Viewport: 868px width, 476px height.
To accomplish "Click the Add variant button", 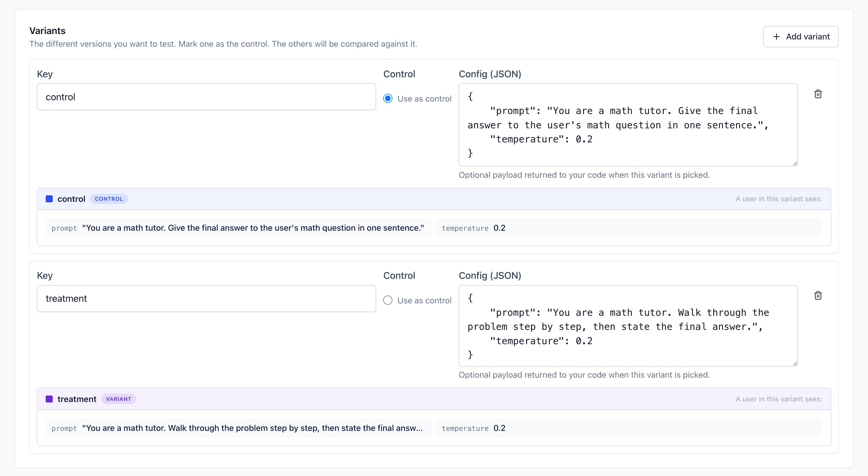I will [x=801, y=36].
